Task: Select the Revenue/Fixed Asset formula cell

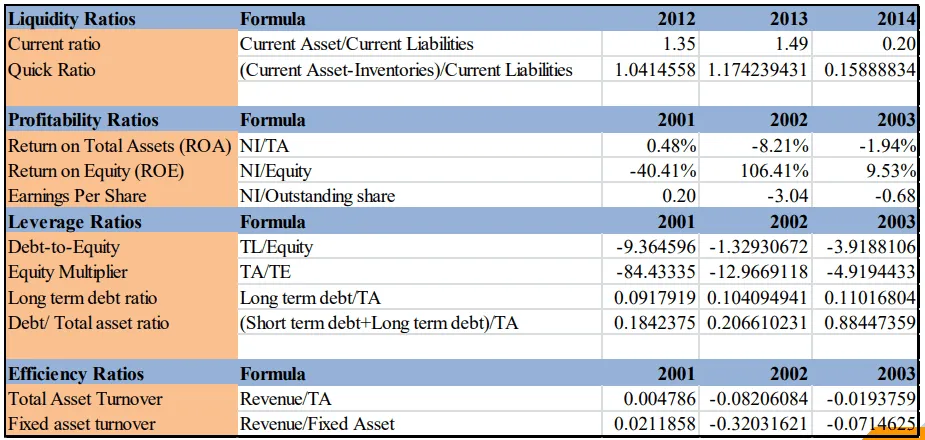Action: 317,424
